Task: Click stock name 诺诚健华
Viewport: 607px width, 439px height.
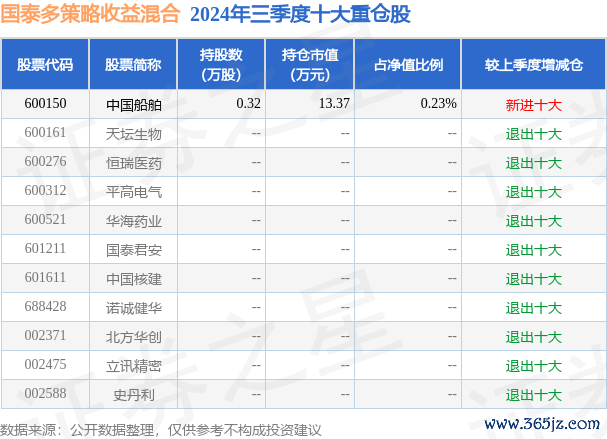Action: [134, 308]
